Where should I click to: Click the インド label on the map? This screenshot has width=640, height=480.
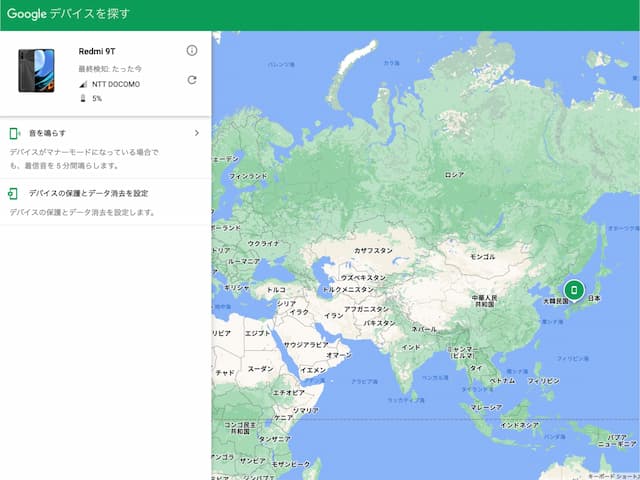coord(411,347)
